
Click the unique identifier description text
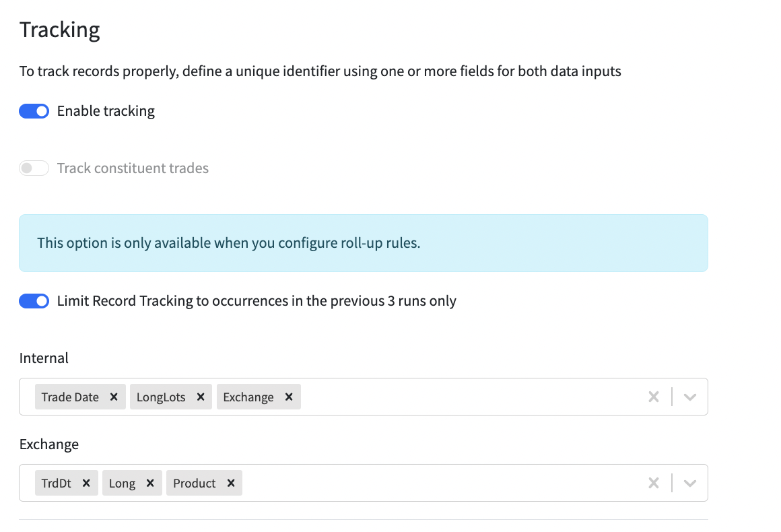320,71
